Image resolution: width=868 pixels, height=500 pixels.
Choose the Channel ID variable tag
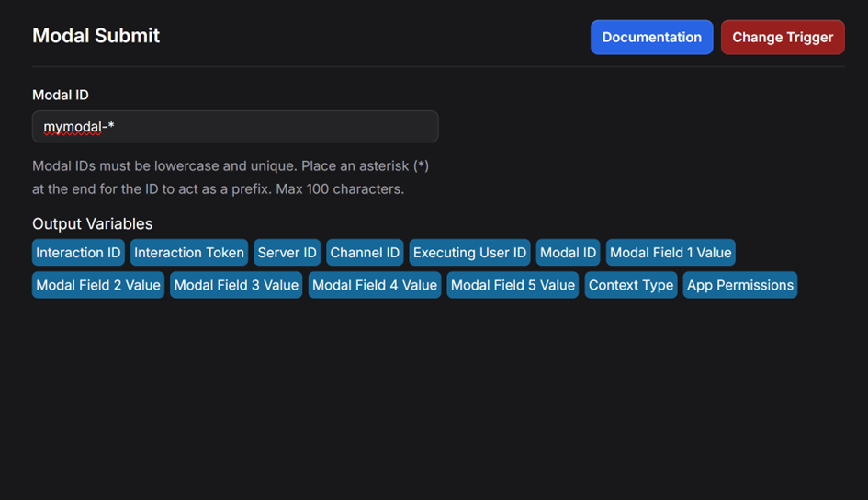coord(365,253)
